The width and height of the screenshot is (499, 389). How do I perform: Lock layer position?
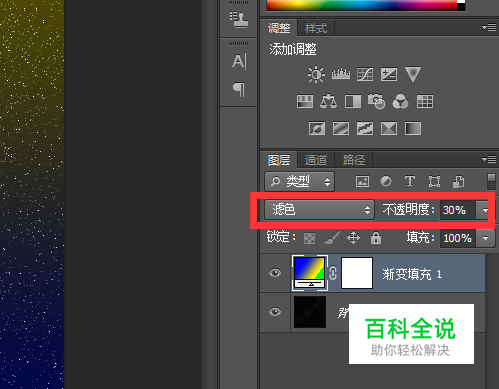click(x=353, y=238)
